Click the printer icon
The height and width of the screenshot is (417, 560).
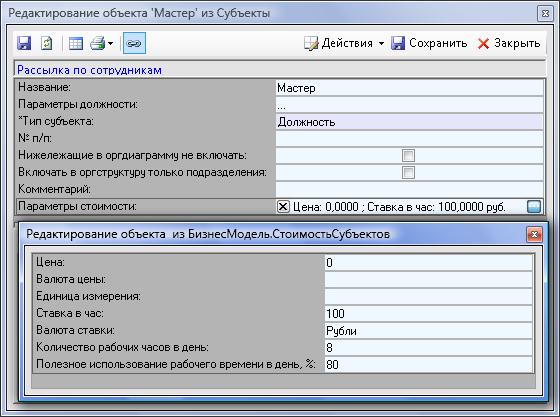(x=97, y=44)
